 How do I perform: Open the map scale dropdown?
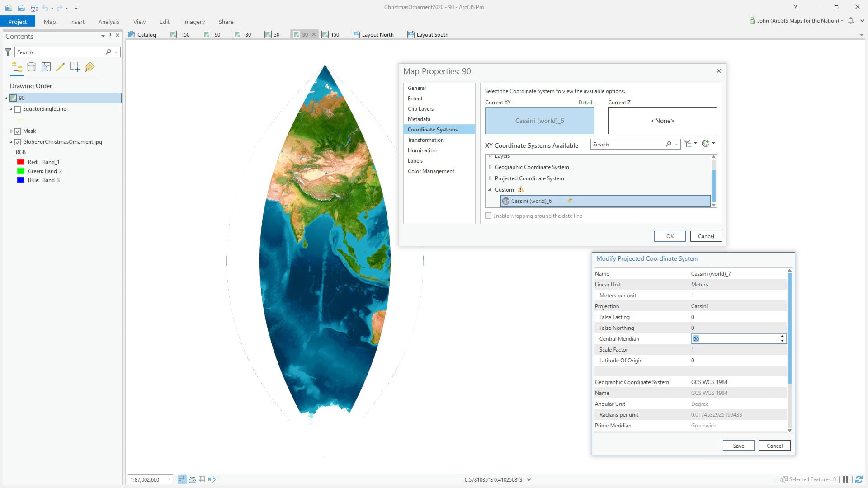(x=170, y=479)
